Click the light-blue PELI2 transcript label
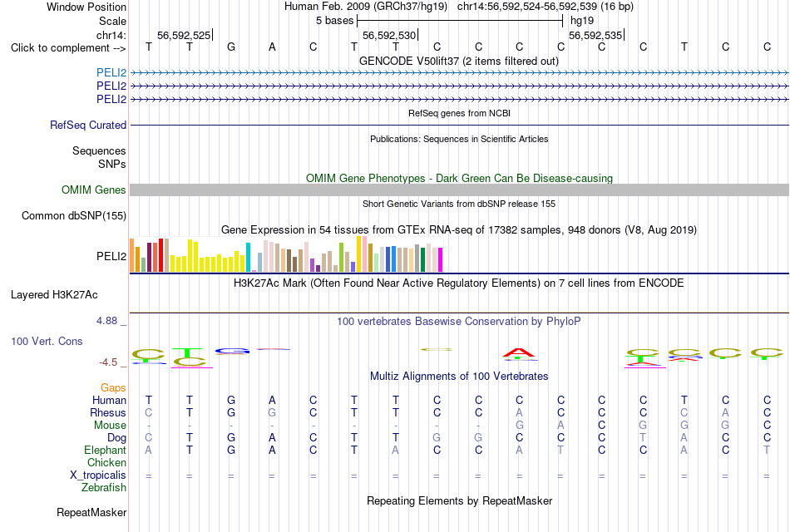Screen dimensions: 790x532 [111, 72]
